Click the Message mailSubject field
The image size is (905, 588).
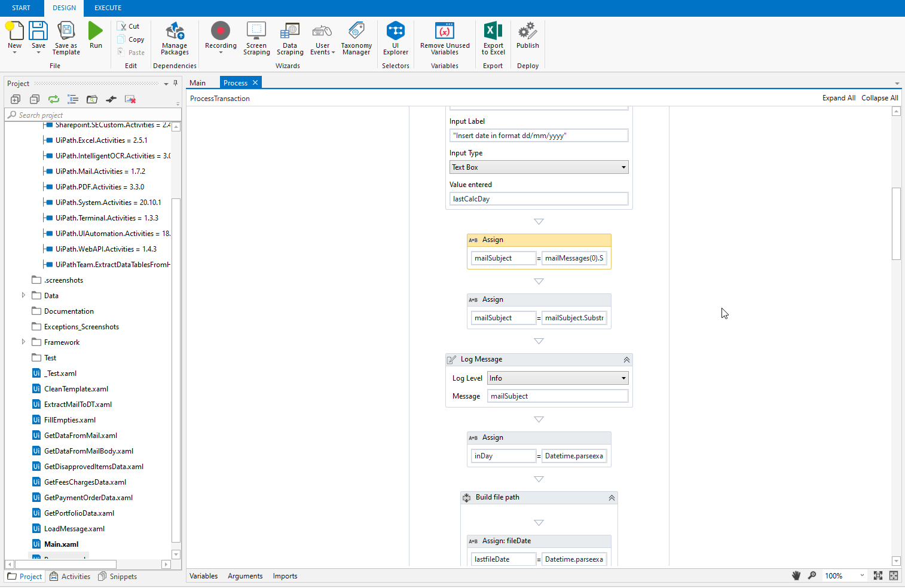tap(558, 396)
